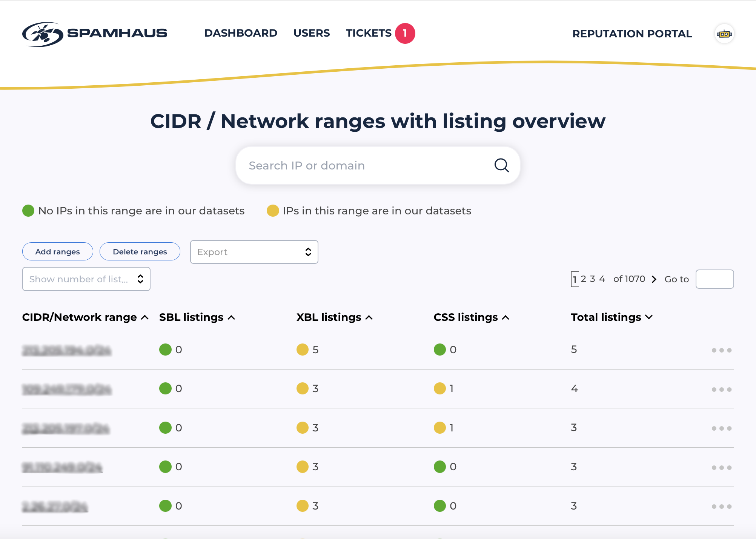
Task: Click the Add ranges button
Action: [57, 252]
